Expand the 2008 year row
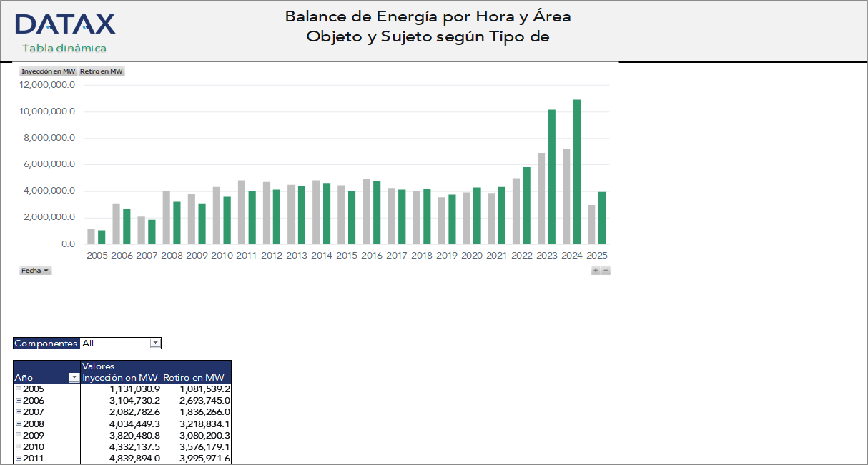Image resolution: width=868 pixels, height=465 pixels. click(x=18, y=424)
